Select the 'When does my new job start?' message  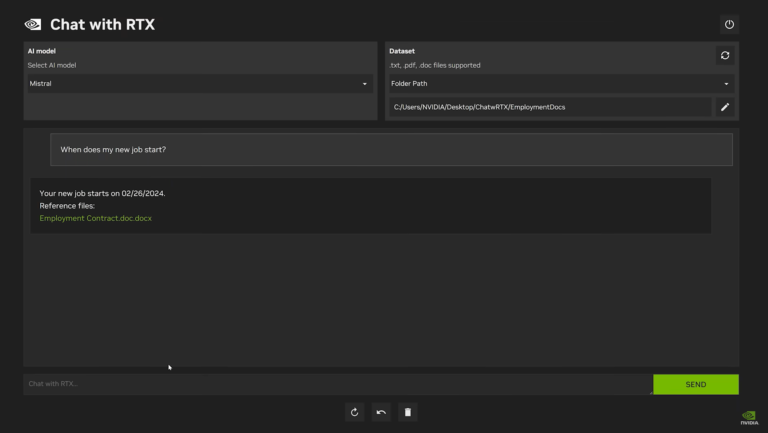(x=391, y=149)
